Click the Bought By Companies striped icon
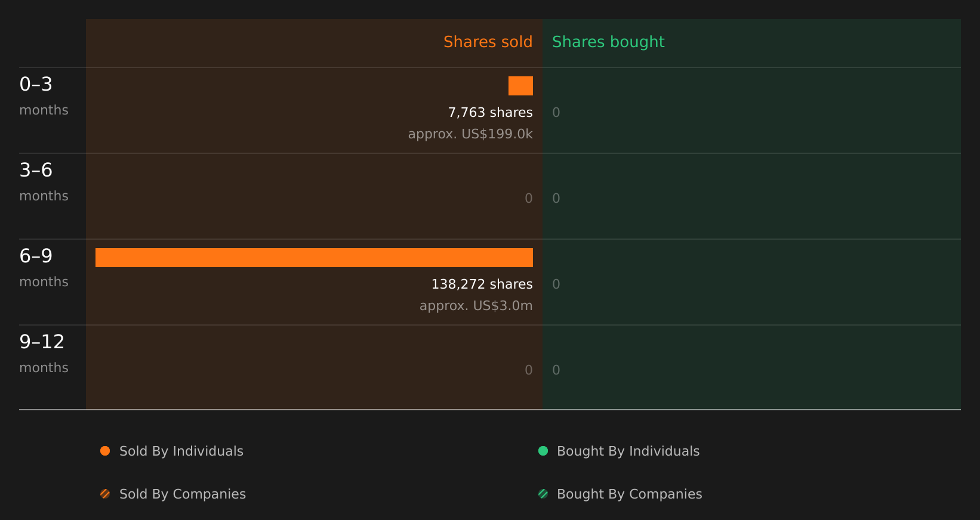The width and height of the screenshot is (980, 520). tap(543, 494)
